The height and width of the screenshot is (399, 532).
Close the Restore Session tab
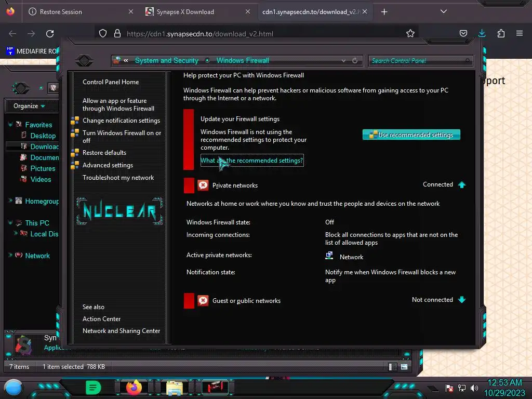pyautogui.click(x=130, y=11)
